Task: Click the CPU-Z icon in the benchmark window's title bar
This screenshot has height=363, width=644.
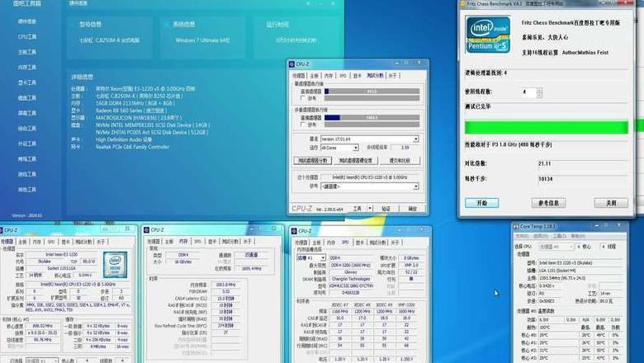Action: [x=291, y=64]
